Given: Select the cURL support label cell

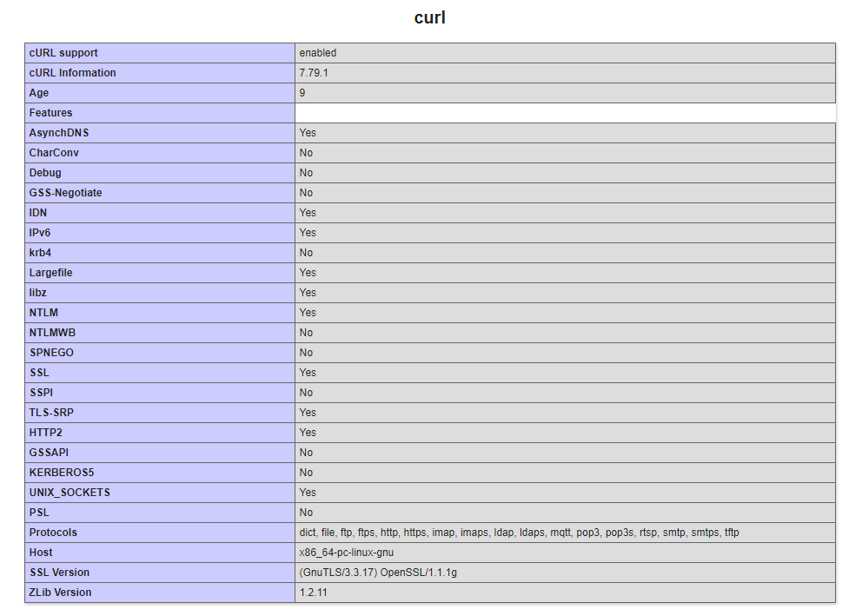Looking at the screenshot, I should point(159,53).
